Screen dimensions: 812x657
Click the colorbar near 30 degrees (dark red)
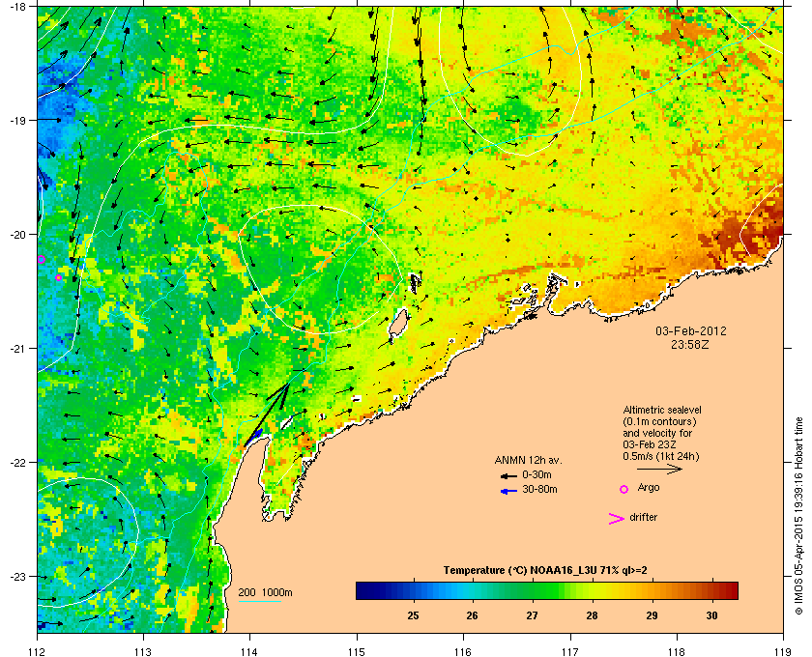click(712, 590)
